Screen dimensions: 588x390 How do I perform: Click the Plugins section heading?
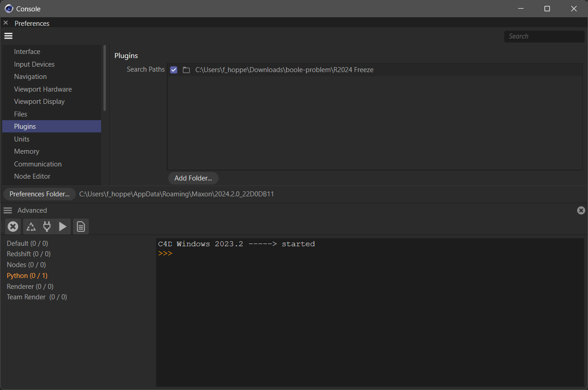[126, 56]
